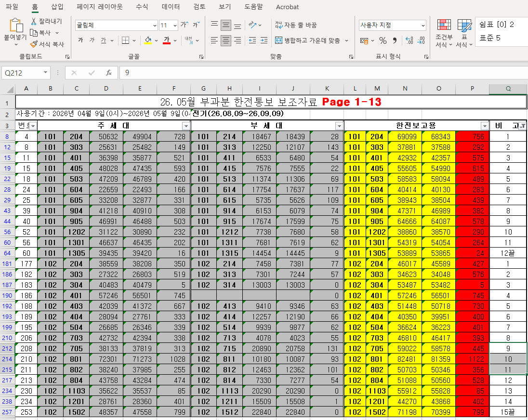Toggle bold formatting button
The height and width of the screenshot is (420, 528).
tap(80, 40)
